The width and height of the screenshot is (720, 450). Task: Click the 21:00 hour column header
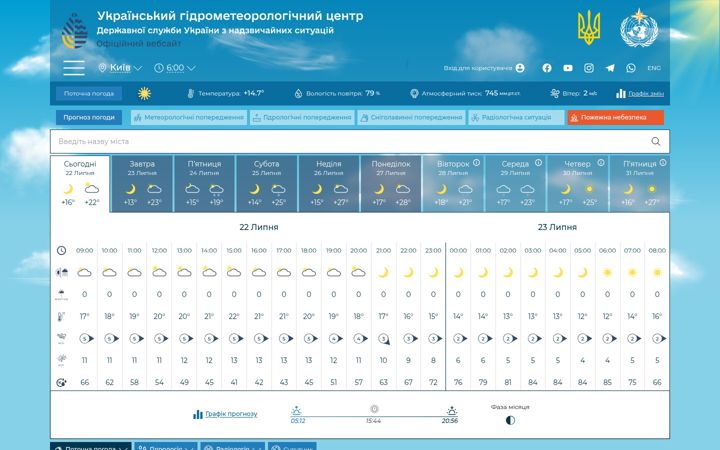(x=383, y=250)
